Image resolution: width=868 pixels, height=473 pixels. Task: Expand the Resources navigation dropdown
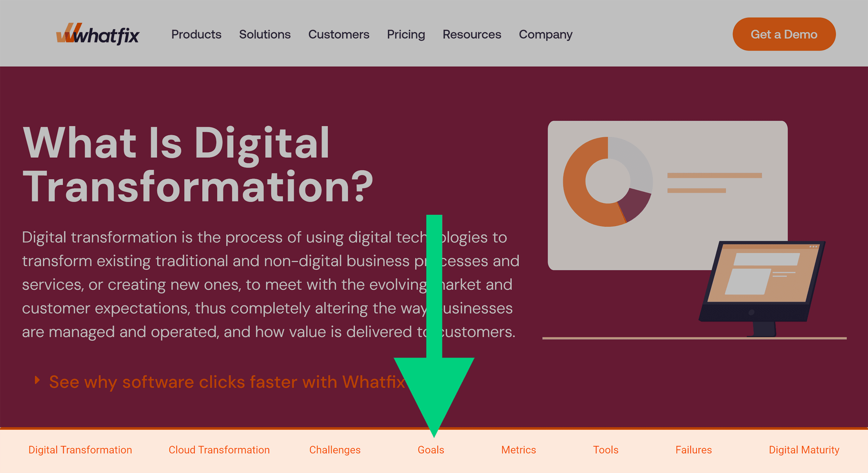pos(472,34)
